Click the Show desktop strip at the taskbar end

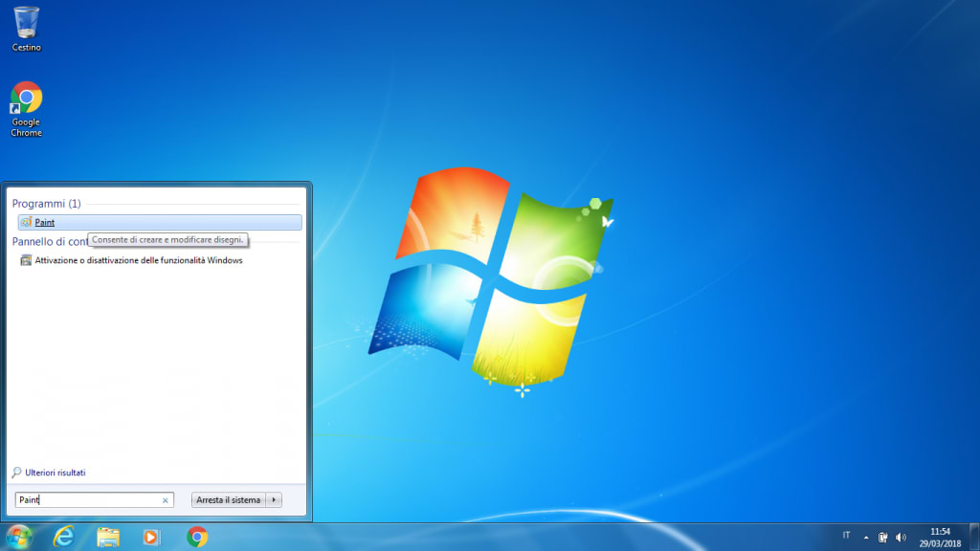point(974,538)
